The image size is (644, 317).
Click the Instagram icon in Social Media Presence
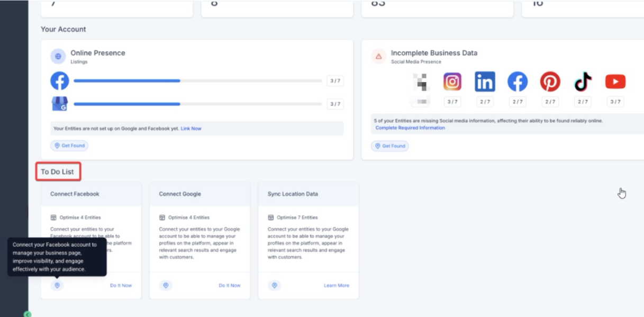[x=452, y=81]
